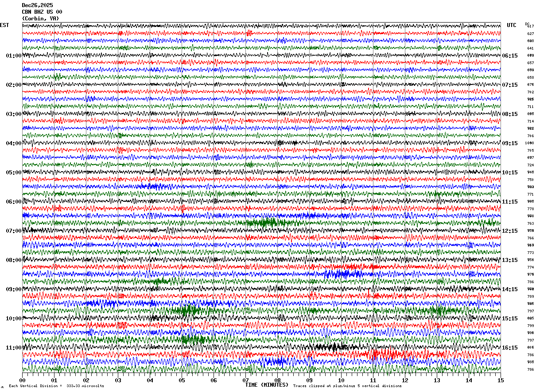536x392 pixels.
Task: Click minute 10 on the time axis
Action: pyautogui.click(x=342, y=380)
